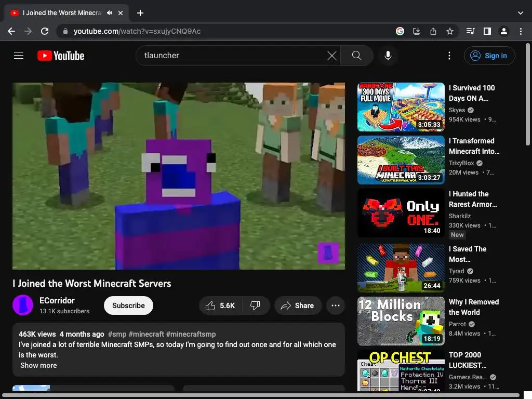Click the install app icon in address bar

click(x=417, y=31)
